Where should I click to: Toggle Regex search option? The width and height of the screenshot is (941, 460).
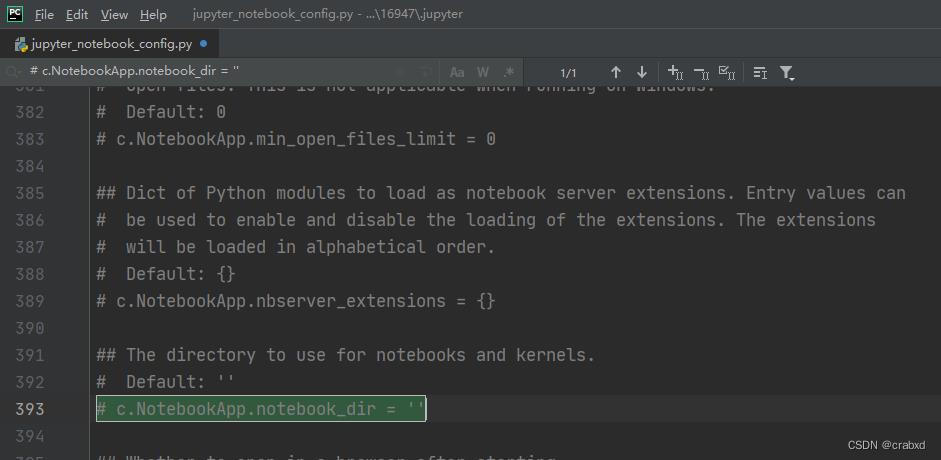coord(510,73)
